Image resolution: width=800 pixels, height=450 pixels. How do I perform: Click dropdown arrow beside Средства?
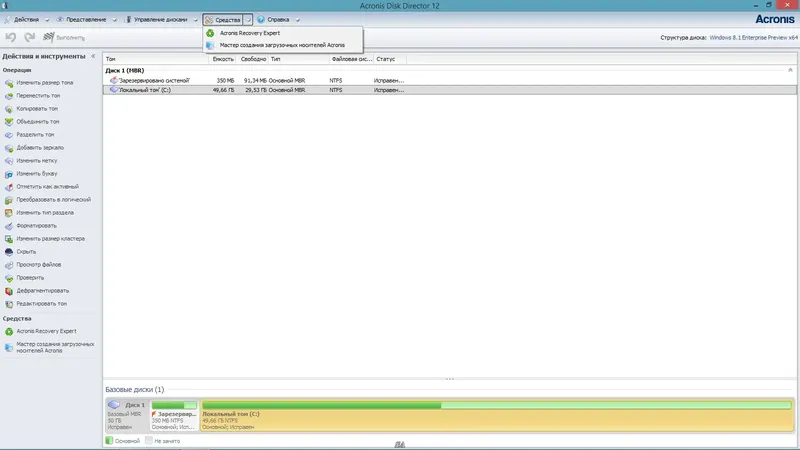(x=248, y=20)
